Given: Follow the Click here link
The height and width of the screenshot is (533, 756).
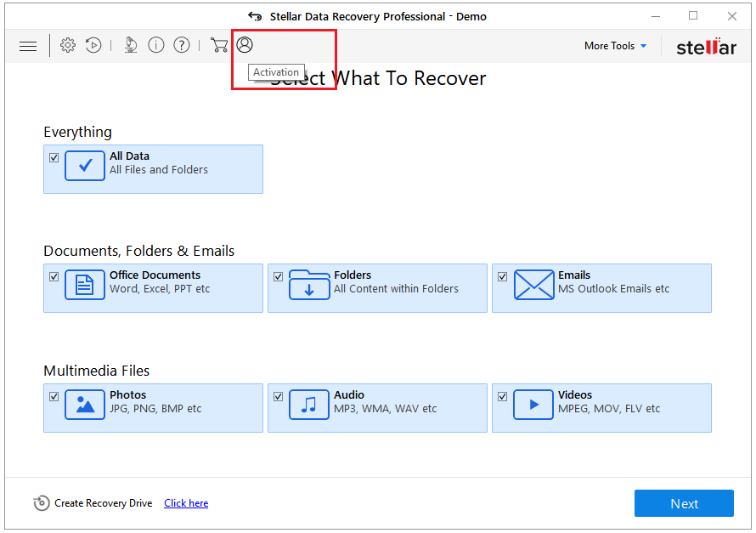Looking at the screenshot, I should coord(186,503).
